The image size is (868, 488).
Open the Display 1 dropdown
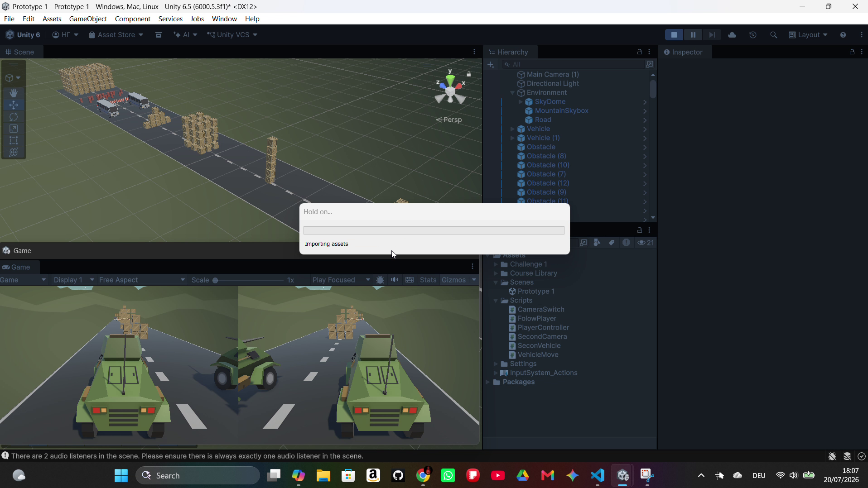[x=73, y=280]
